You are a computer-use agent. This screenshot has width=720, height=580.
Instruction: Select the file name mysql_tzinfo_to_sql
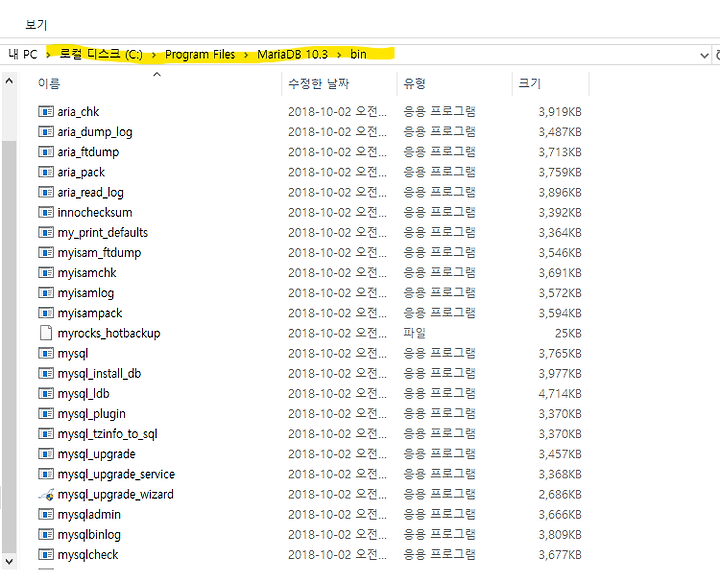107,434
